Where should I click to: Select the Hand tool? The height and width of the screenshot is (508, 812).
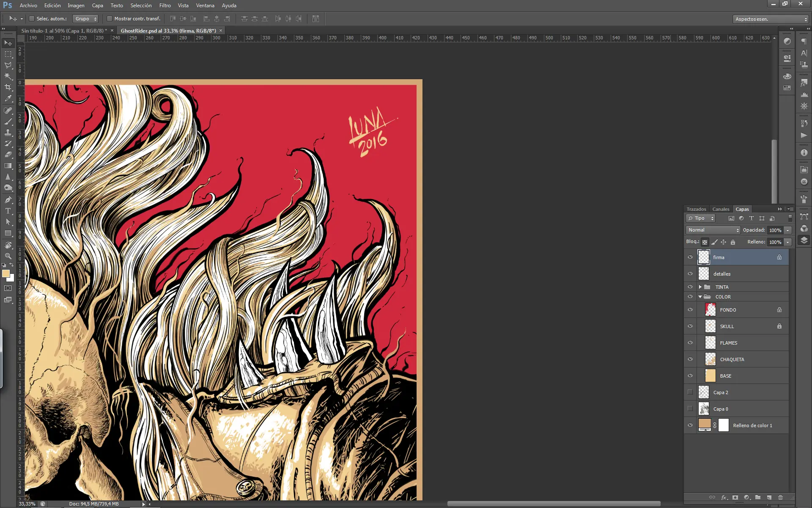(8, 245)
